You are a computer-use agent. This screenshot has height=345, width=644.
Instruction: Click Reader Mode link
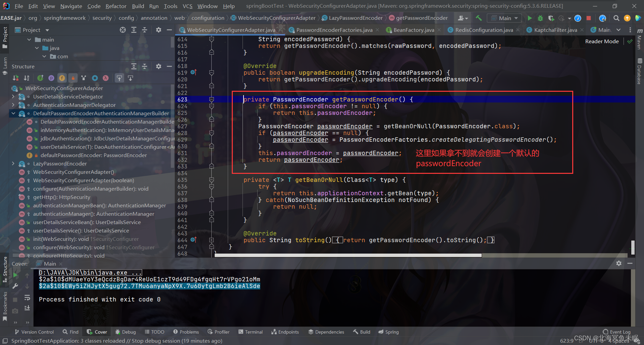(x=602, y=41)
